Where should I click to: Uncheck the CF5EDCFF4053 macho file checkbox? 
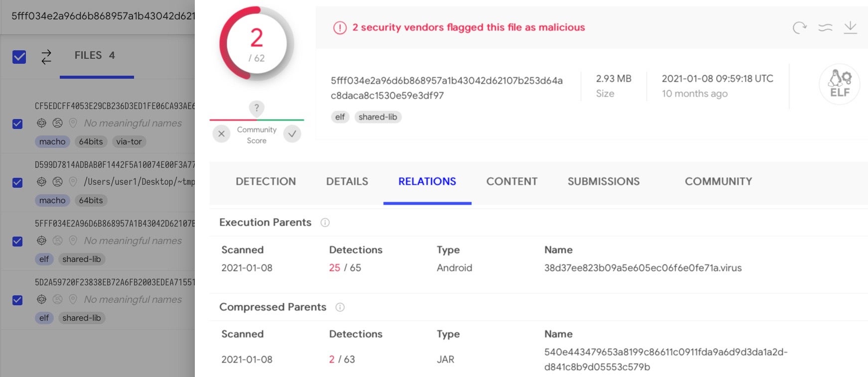(17, 124)
